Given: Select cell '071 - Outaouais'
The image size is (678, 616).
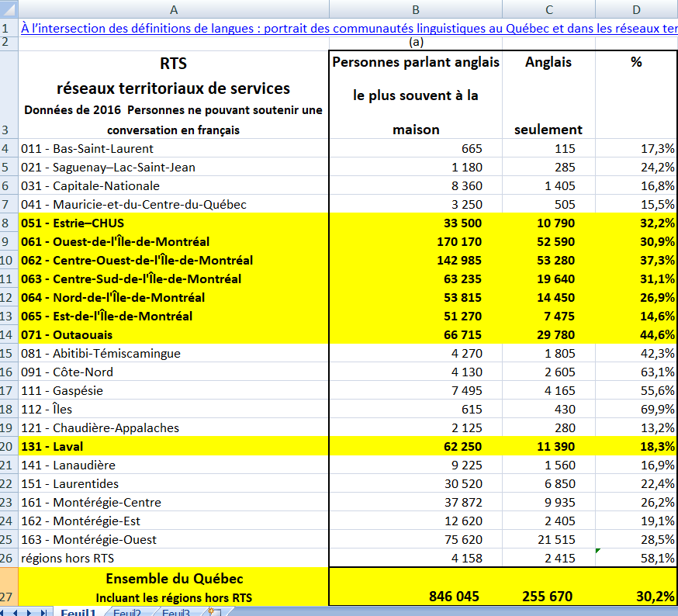Looking at the screenshot, I should [174, 334].
